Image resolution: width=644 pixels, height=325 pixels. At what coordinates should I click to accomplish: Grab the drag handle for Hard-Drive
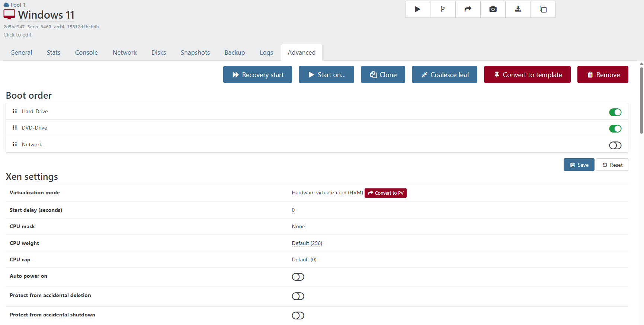15,111
